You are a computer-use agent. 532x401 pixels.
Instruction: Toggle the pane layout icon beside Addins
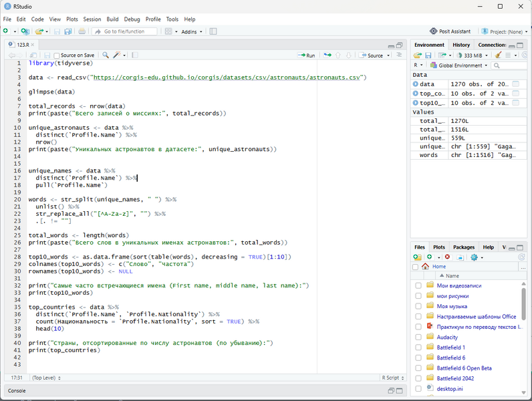click(213, 31)
